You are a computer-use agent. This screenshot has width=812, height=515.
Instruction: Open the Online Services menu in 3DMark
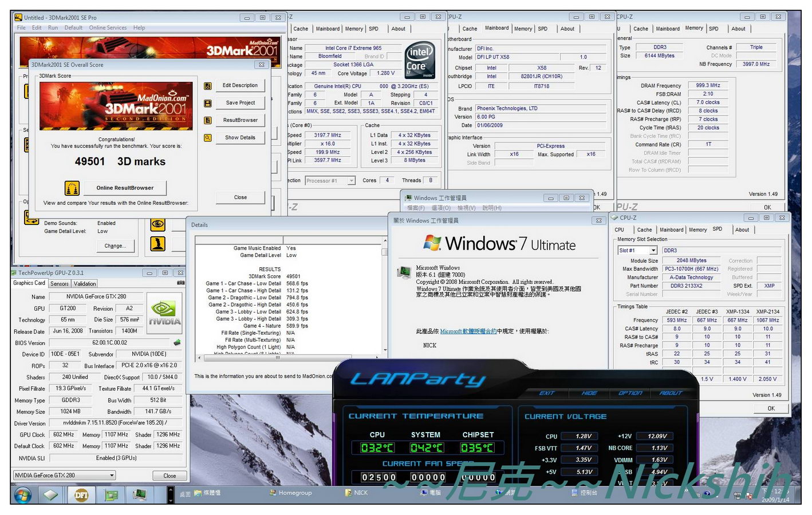(108, 27)
